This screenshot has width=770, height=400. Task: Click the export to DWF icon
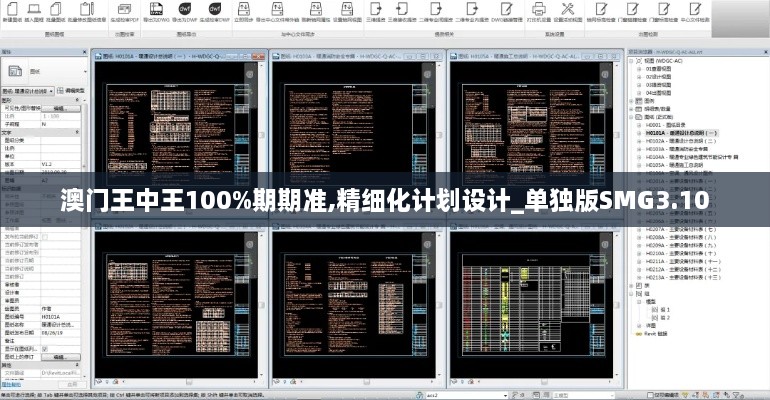185,8
